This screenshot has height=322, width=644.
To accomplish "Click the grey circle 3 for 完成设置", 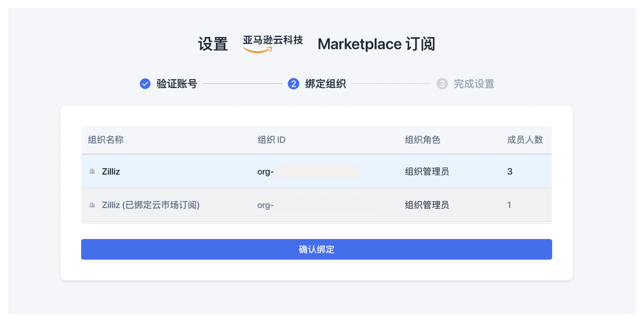I will coord(442,84).
